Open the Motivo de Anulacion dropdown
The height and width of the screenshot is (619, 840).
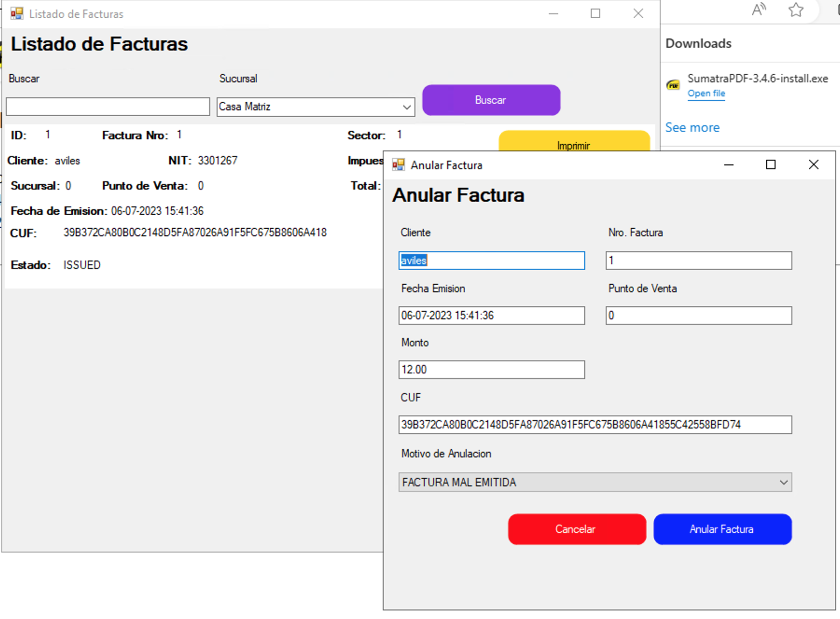click(783, 482)
